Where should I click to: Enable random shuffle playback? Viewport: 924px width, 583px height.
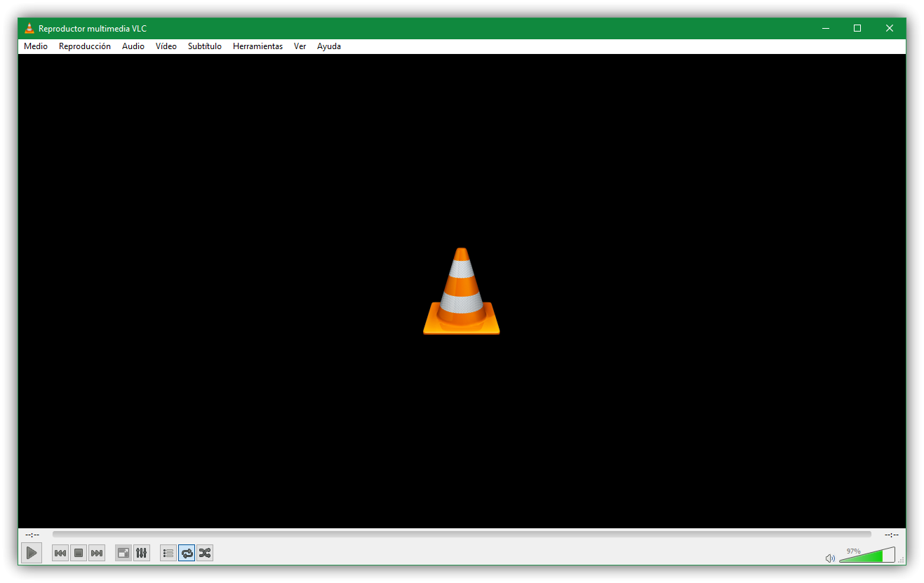pos(205,554)
